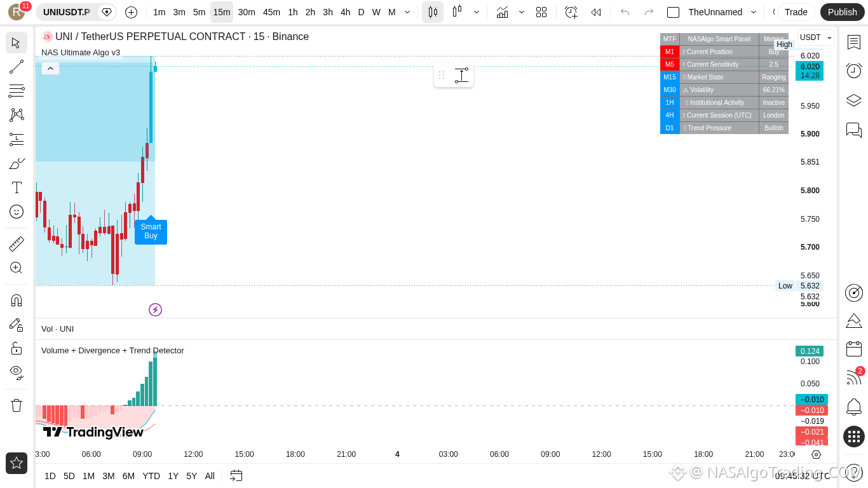The height and width of the screenshot is (488, 868).
Task: Toggle lock all drawings
Action: coord(17,348)
